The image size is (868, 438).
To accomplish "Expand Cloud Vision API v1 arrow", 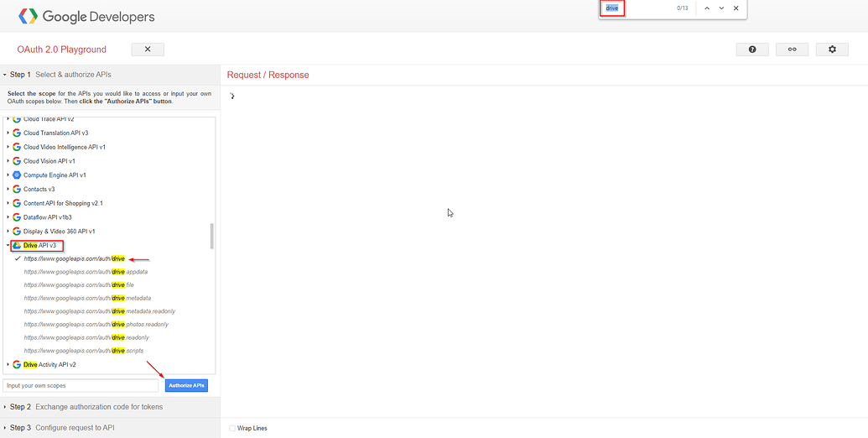I will (8, 160).
